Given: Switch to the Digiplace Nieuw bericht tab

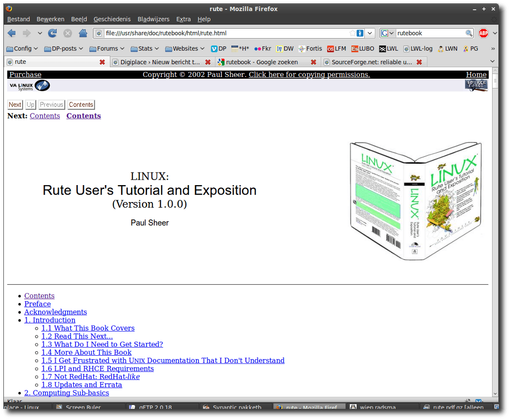Looking at the screenshot, I should pyautogui.click(x=160, y=62).
